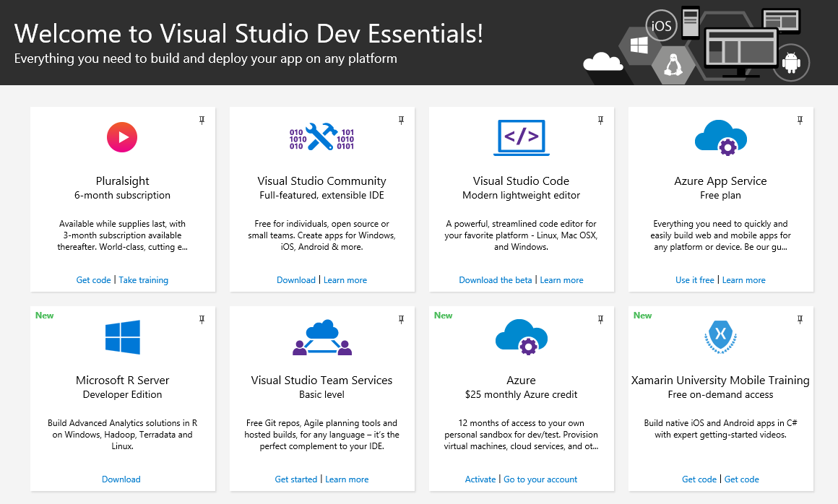This screenshot has height=504, width=838.
Task: Open Learn more for Azure App Service
Action: 744,279
